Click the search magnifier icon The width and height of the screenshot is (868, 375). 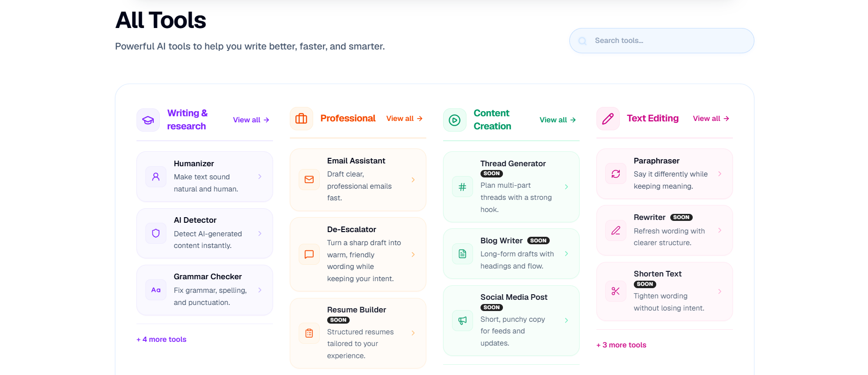click(582, 41)
